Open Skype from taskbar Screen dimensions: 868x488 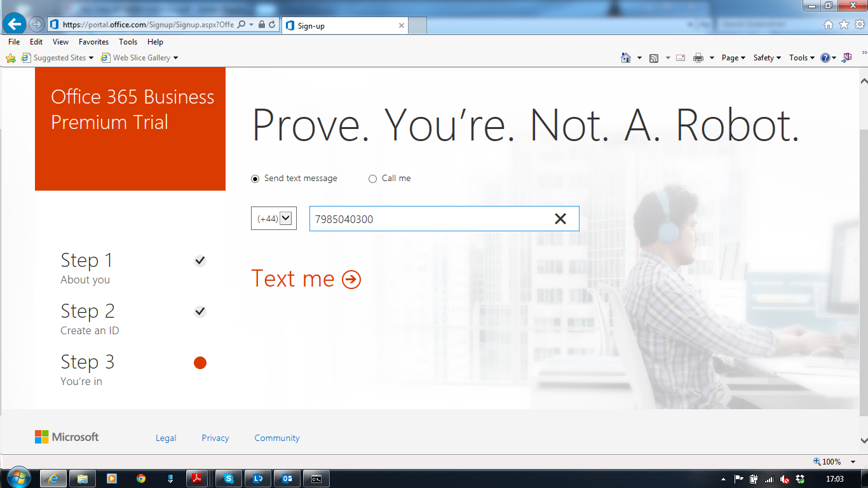[x=229, y=478]
